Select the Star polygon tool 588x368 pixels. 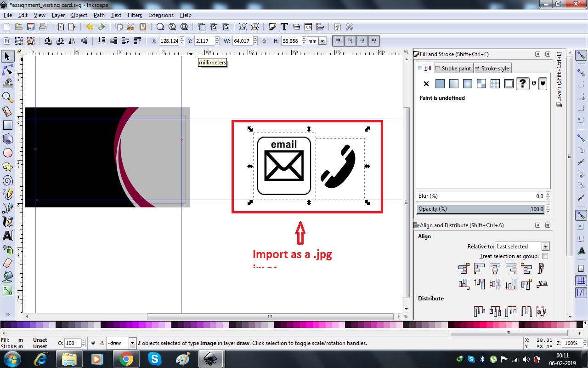(7, 167)
